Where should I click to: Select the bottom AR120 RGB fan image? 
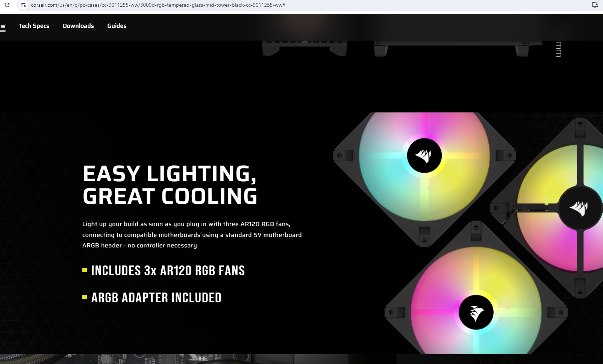[476, 293]
